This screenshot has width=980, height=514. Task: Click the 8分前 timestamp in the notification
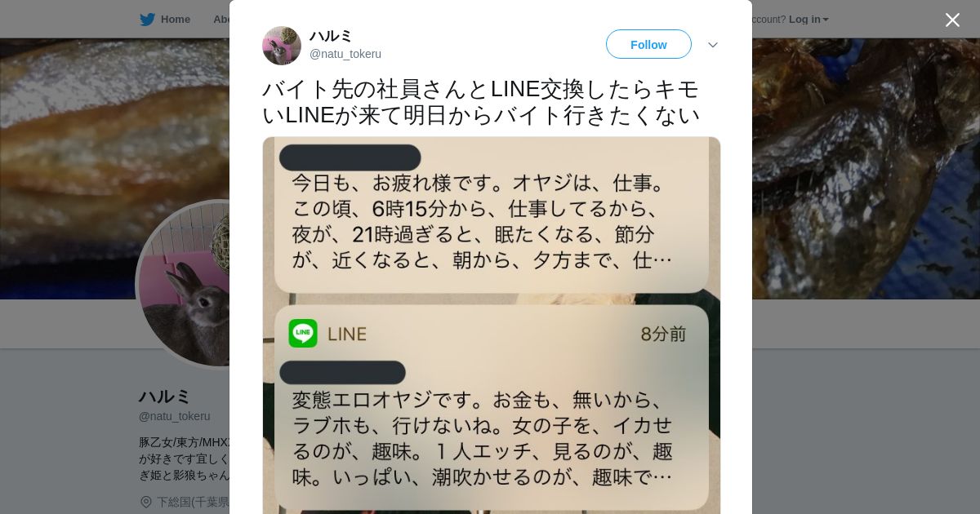pyautogui.click(x=663, y=334)
